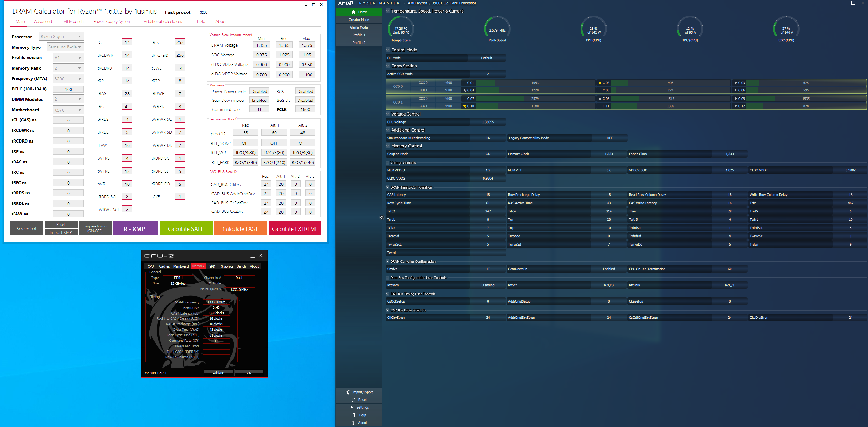Click the Import XMP button

tap(61, 232)
